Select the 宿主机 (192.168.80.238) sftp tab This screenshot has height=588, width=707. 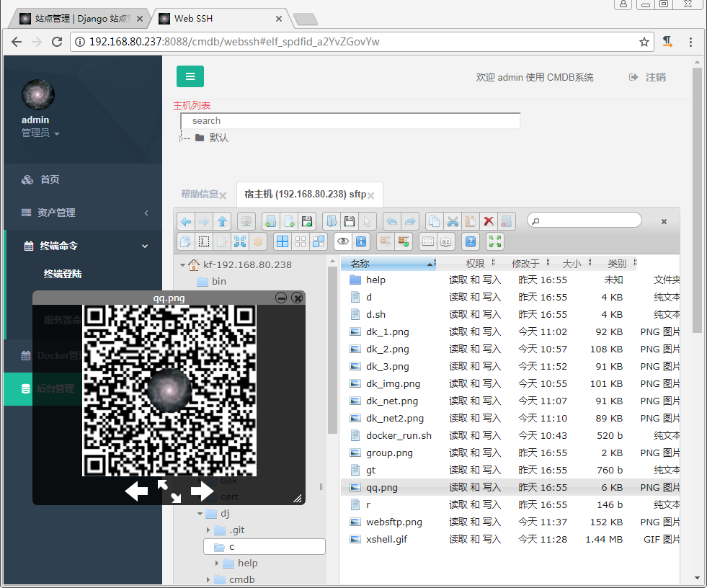(306, 195)
